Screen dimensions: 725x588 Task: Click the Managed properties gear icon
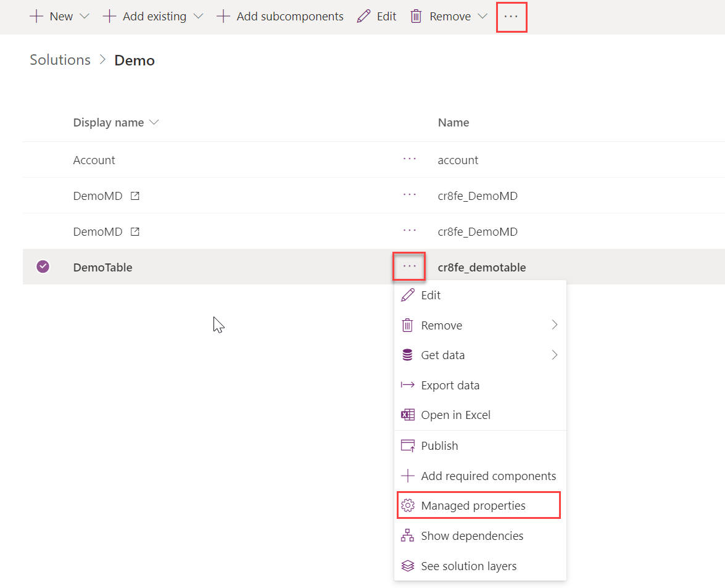pyautogui.click(x=407, y=506)
